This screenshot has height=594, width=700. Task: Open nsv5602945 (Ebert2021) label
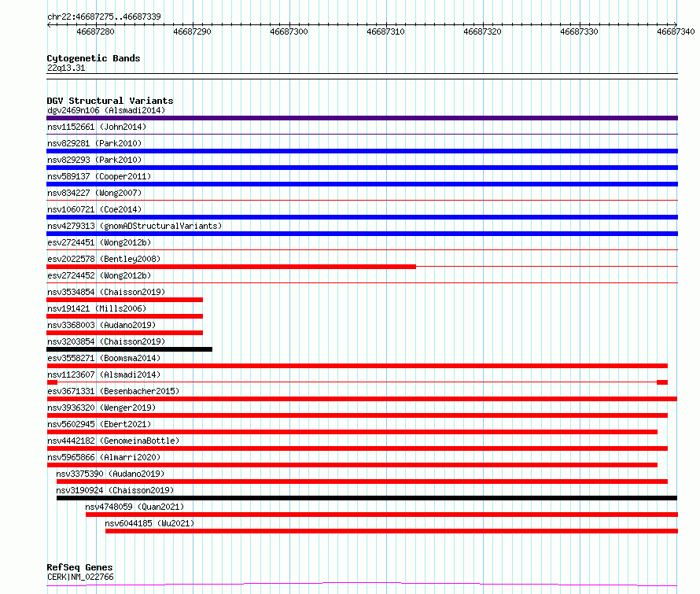pos(99,424)
